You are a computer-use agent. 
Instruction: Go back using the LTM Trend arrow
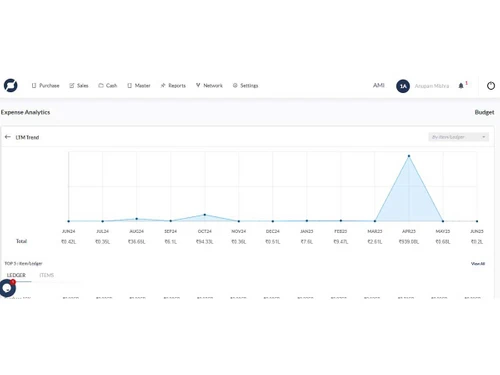(8, 137)
